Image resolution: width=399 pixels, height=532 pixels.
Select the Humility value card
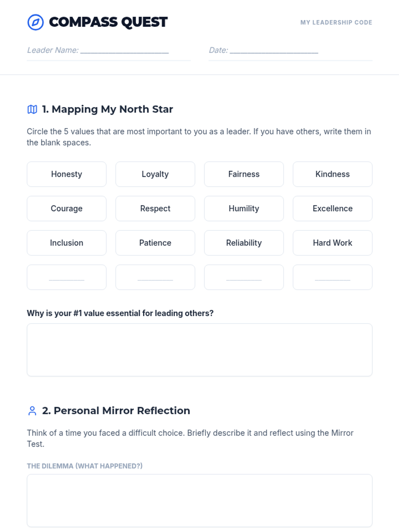[x=244, y=208]
